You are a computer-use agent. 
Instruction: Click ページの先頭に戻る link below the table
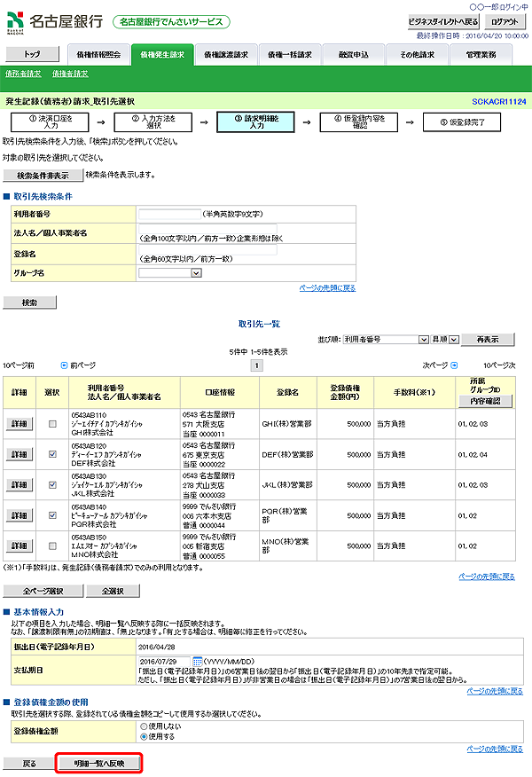[487, 577]
